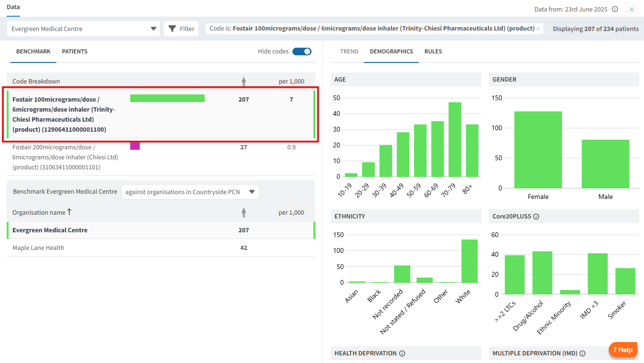Click the IMD <3 bar
This screenshot has height=363, width=644.
pos(598,274)
